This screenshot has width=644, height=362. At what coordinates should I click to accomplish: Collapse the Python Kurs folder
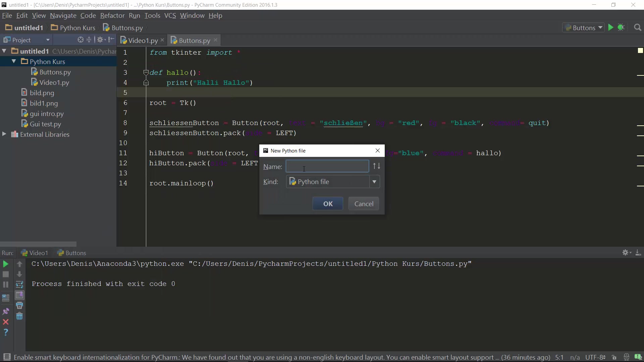14,62
